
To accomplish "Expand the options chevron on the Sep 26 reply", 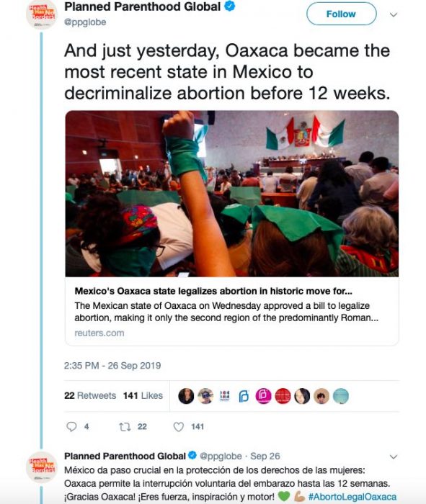I will (394, 456).
